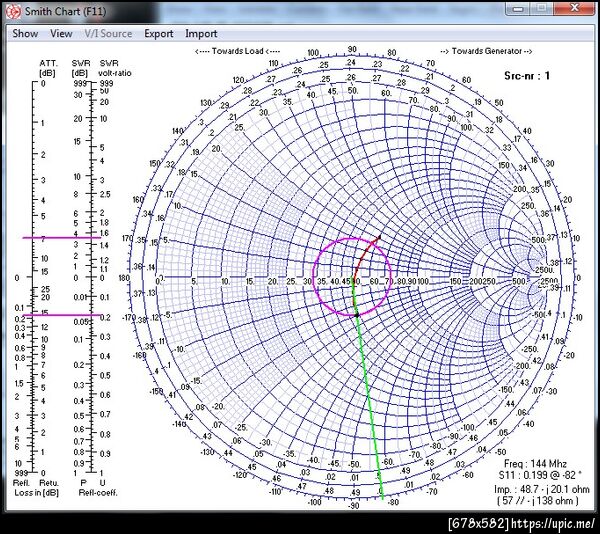The width and height of the screenshot is (600, 534).
Task: Click the 'SWR volt-ratio' scale header
Action: 114,68
